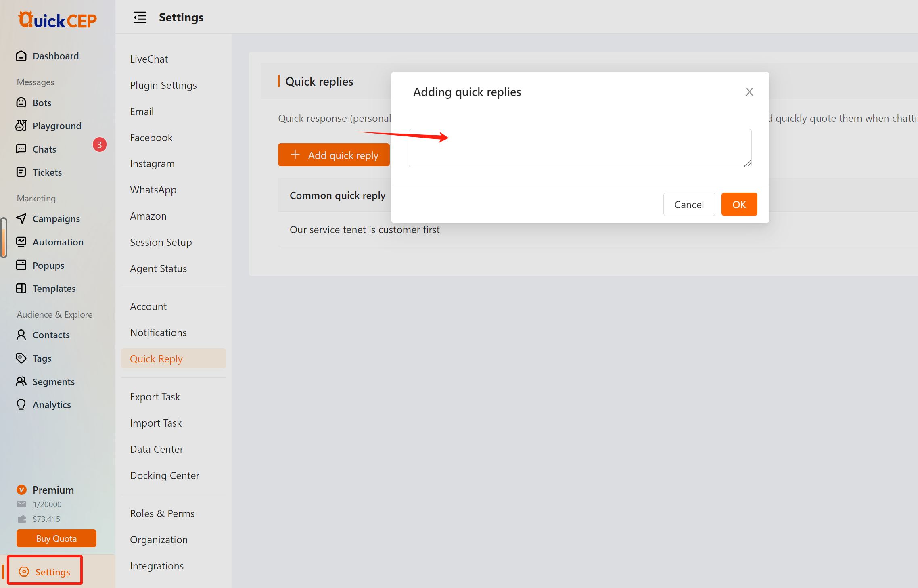The image size is (918, 588).
Task: Select Agent Status
Action: [158, 268]
